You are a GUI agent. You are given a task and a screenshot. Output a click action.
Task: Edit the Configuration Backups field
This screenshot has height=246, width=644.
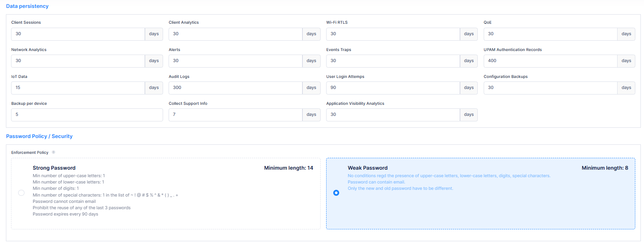(550, 88)
